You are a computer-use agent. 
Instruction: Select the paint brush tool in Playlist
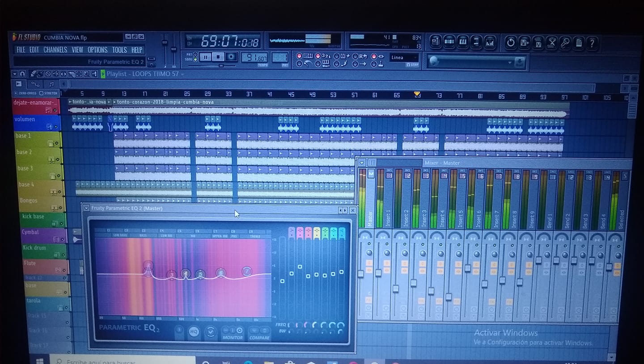pyautogui.click(x=40, y=74)
